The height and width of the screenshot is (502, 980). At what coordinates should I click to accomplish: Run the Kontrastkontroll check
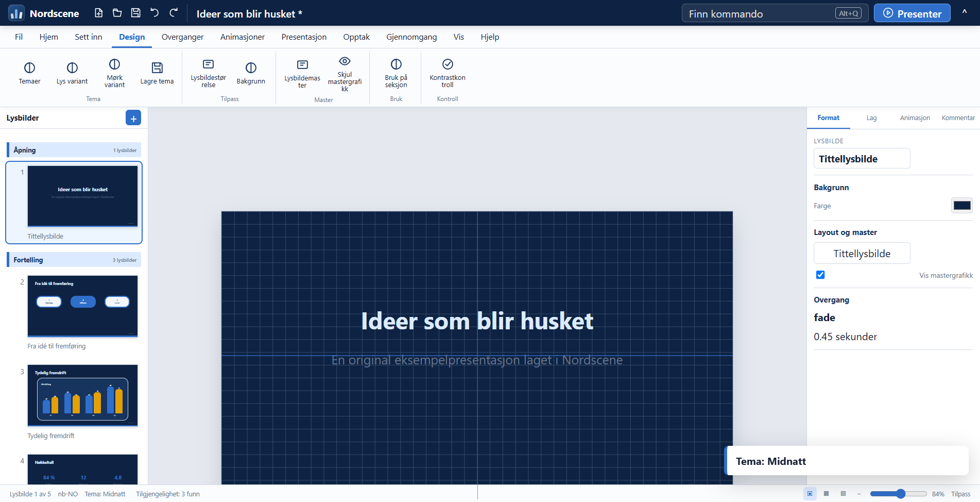(448, 74)
